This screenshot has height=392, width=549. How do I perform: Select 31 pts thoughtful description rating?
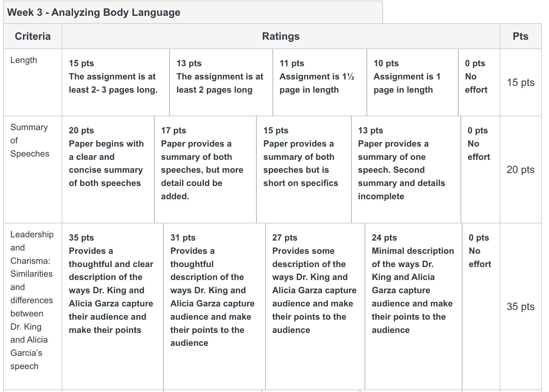pyautogui.click(x=214, y=306)
